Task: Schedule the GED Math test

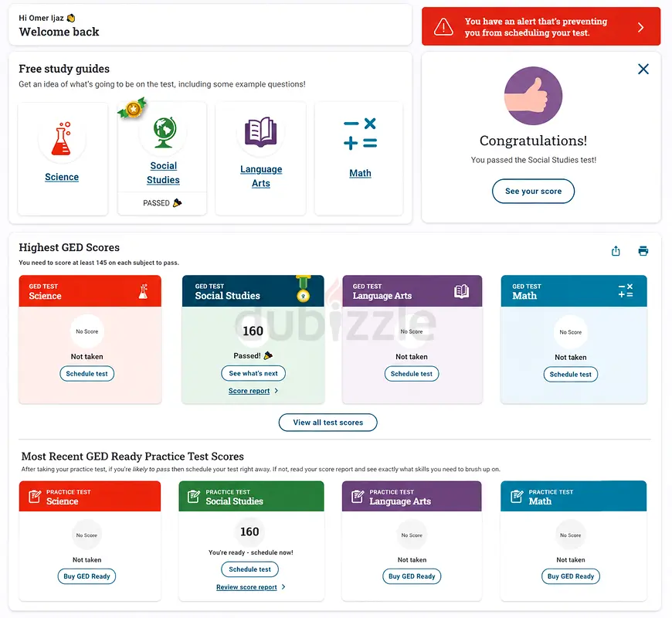Action: (571, 375)
